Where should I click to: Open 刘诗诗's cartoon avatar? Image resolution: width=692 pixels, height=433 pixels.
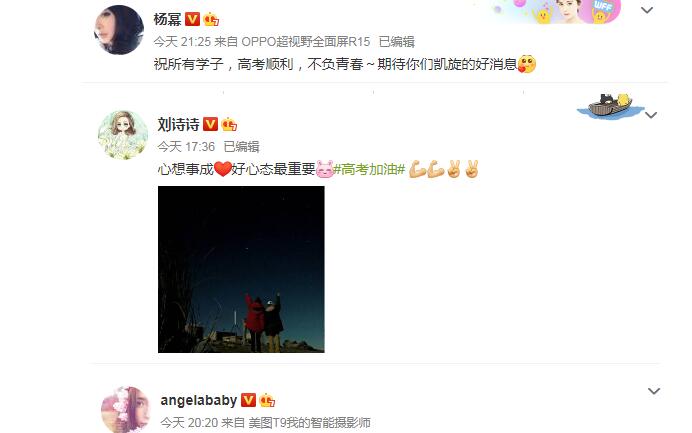(x=123, y=135)
